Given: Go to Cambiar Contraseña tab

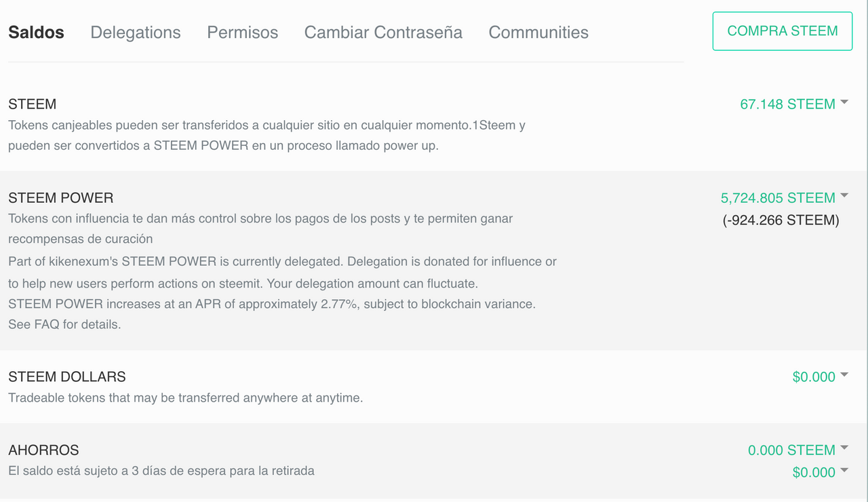Looking at the screenshot, I should [x=383, y=32].
